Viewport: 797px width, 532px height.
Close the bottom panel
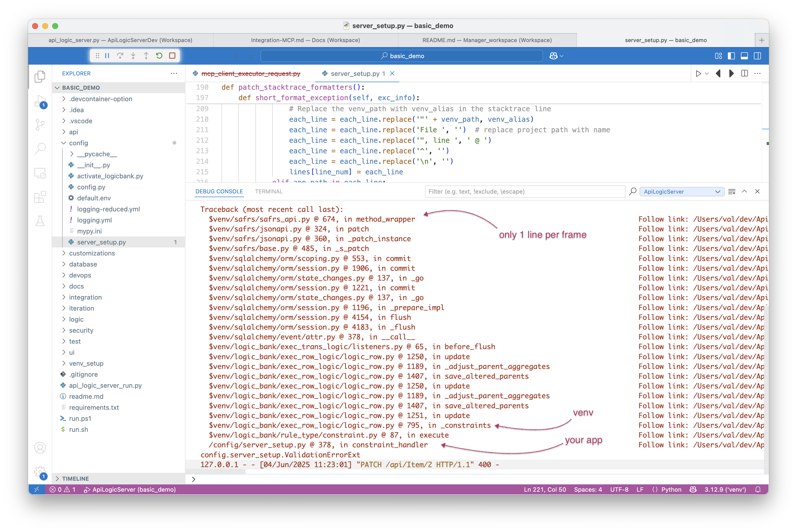(x=757, y=191)
